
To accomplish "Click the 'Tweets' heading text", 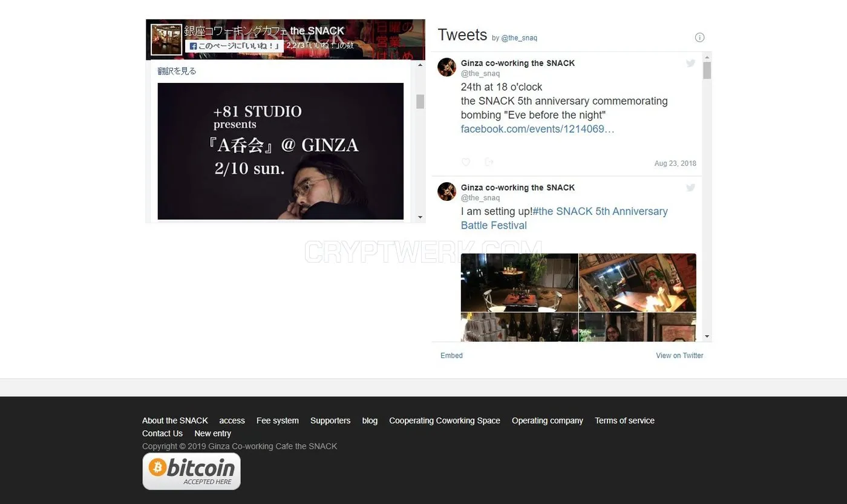I will 462,35.
